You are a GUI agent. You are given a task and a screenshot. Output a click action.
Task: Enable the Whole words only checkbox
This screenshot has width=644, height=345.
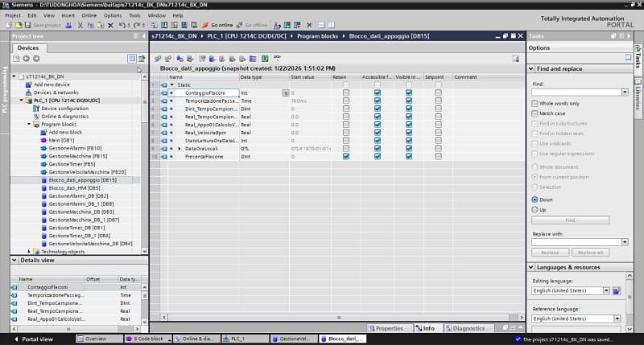[535, 103]
